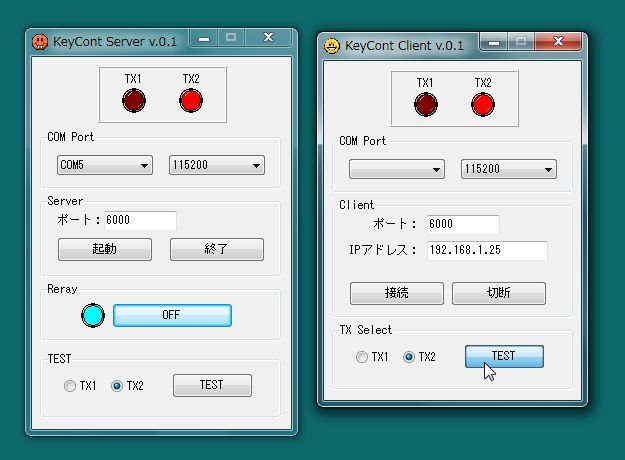The height and width of the screenshot is (460, 625).
Task: Minimize the KeyCont Client window
Action: tap(494, 41)
